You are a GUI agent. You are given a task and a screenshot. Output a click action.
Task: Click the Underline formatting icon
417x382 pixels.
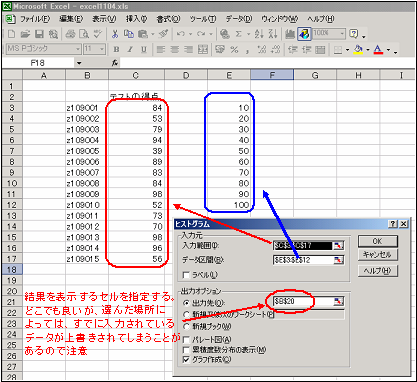click(144, 50)
